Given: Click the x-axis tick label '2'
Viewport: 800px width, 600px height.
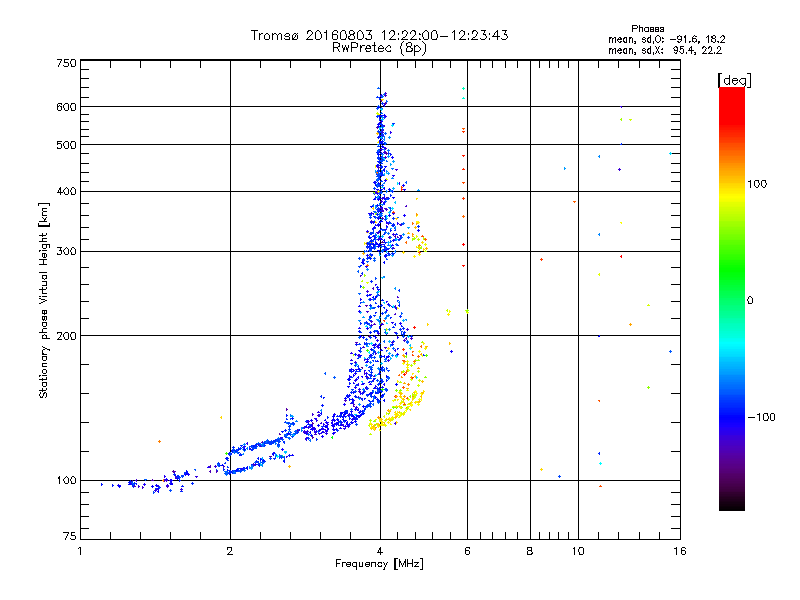Looking at the screenshot, I should pyautogui.click(x=230, y=551).
